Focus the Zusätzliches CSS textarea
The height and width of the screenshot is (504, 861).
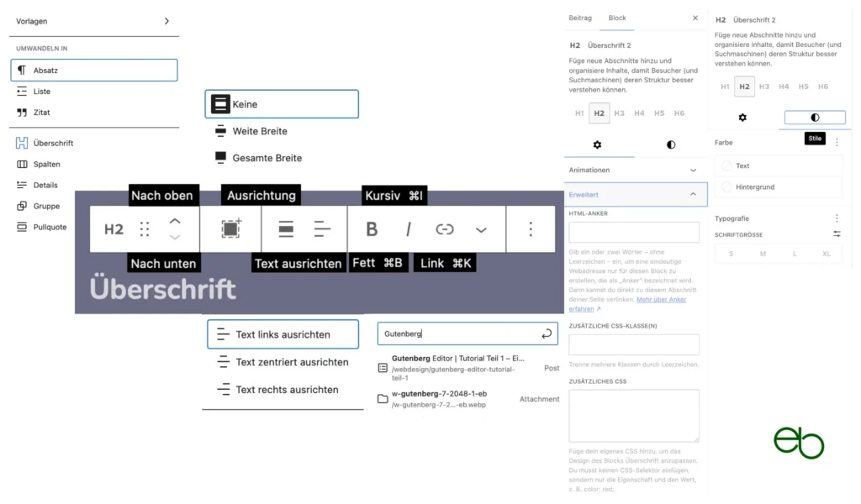[x=634, y=416]
